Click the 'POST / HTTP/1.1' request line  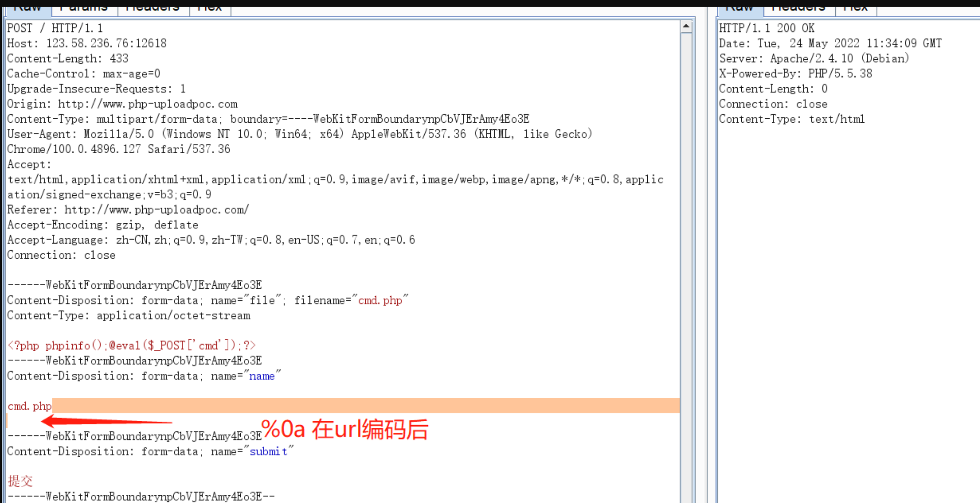coord(55,28)
